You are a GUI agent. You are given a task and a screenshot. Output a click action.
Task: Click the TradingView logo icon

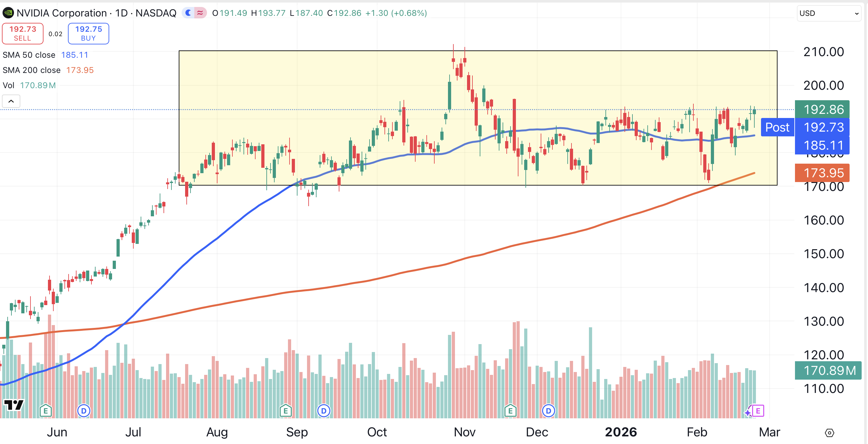pos(13,405)
